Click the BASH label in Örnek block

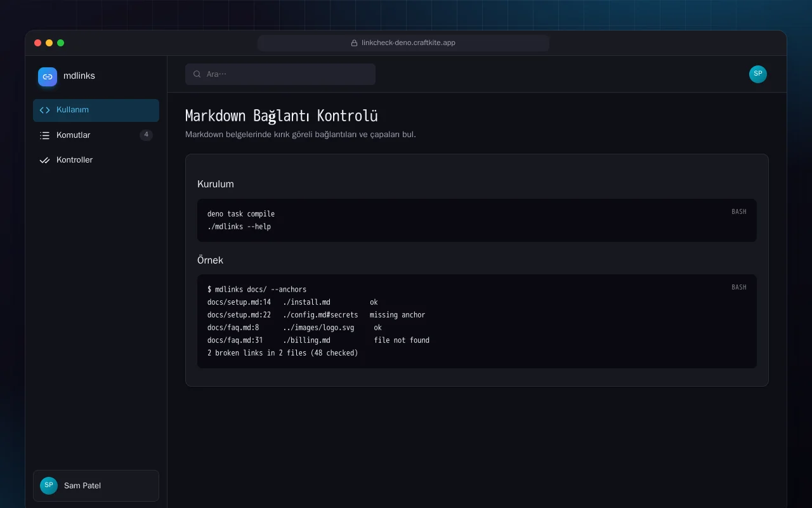739,287
